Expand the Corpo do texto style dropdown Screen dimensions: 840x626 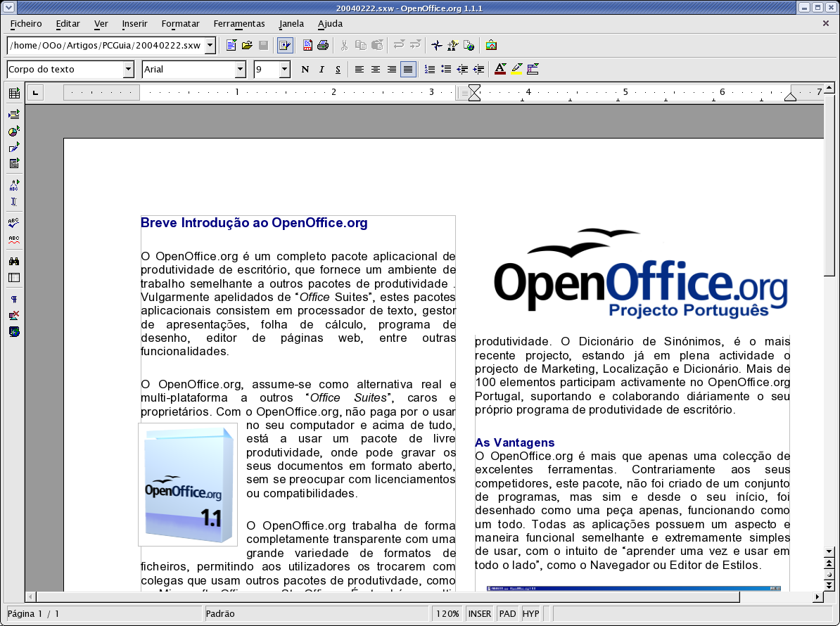[x=128, y=69]
